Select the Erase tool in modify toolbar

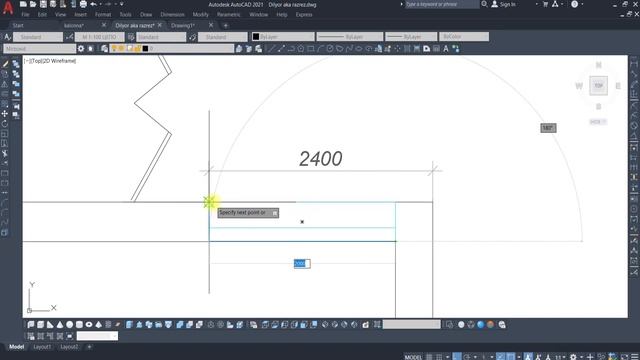[x=5, y=64]
